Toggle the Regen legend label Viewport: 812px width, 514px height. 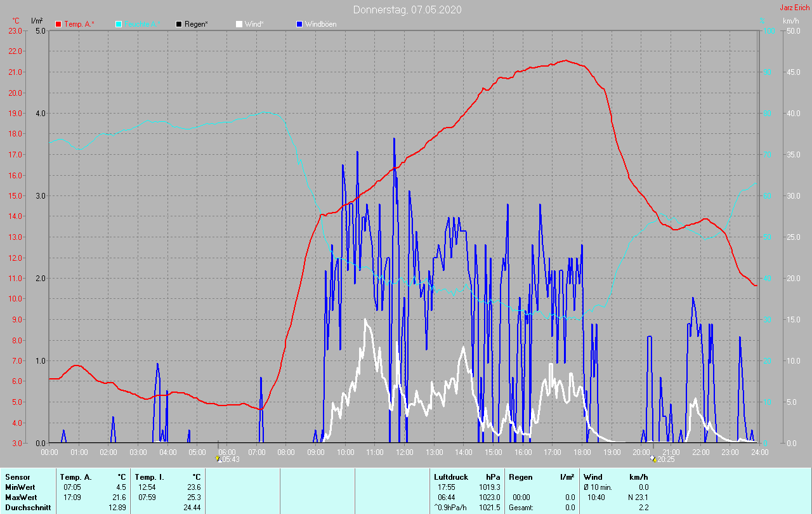point(197,24)
